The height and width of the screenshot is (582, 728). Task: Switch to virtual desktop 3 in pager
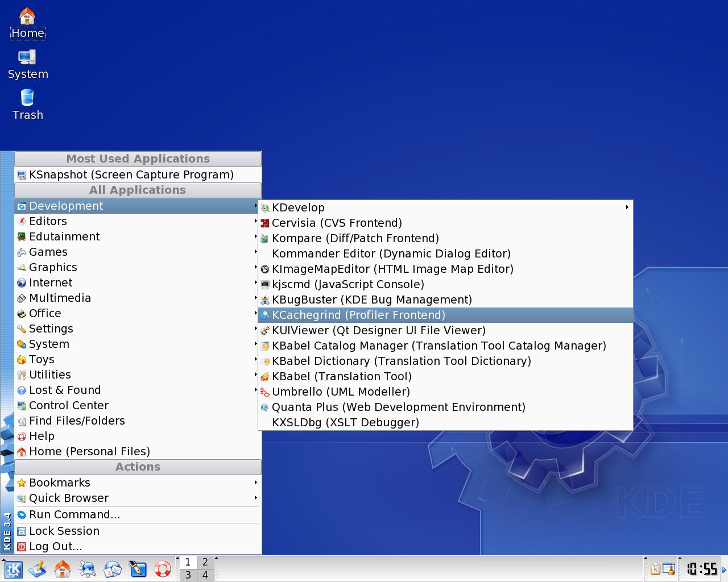pyautogui.click(x=188, y=575)
